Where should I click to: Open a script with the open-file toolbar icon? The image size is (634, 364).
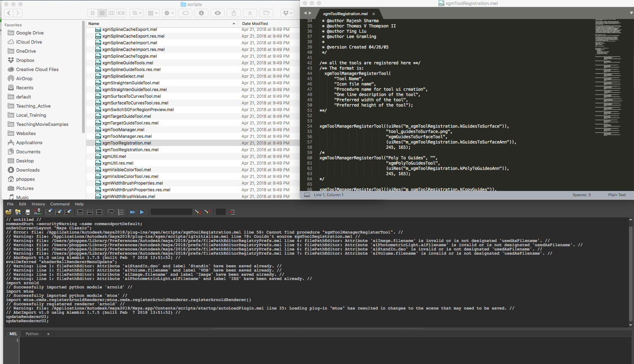tap(8, 212)
